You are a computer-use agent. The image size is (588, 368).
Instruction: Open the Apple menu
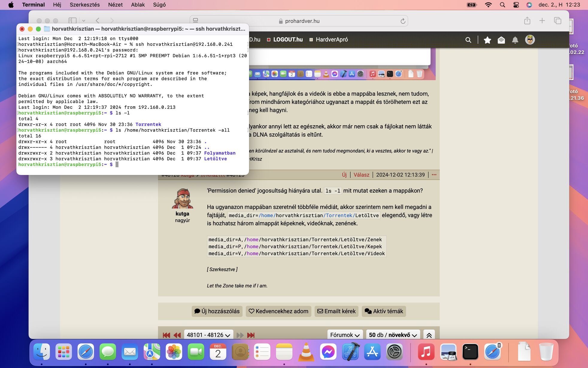(11, 5)
